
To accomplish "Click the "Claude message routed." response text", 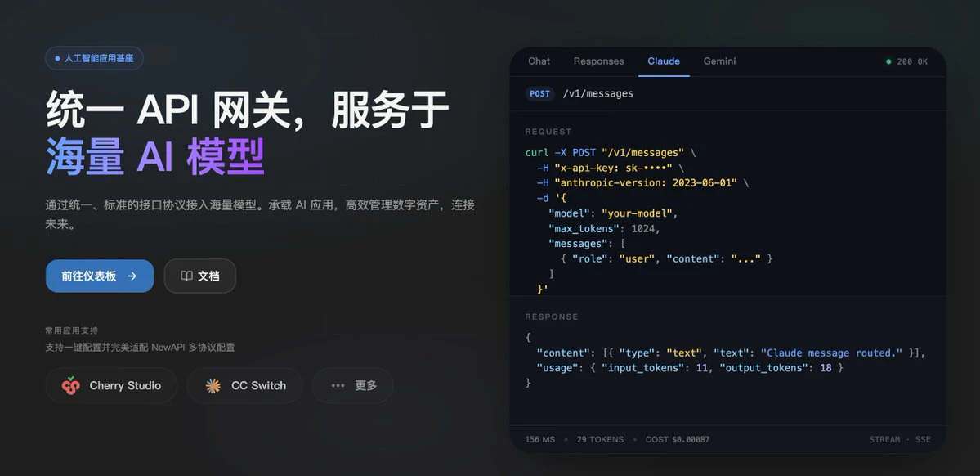I will [x=832, y=353].
